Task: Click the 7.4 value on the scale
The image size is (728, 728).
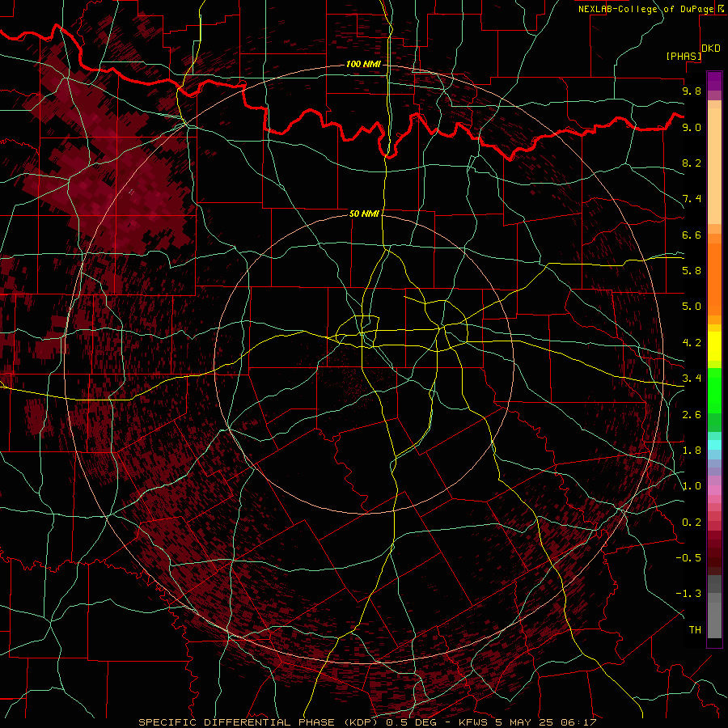Action: [692, 199]
